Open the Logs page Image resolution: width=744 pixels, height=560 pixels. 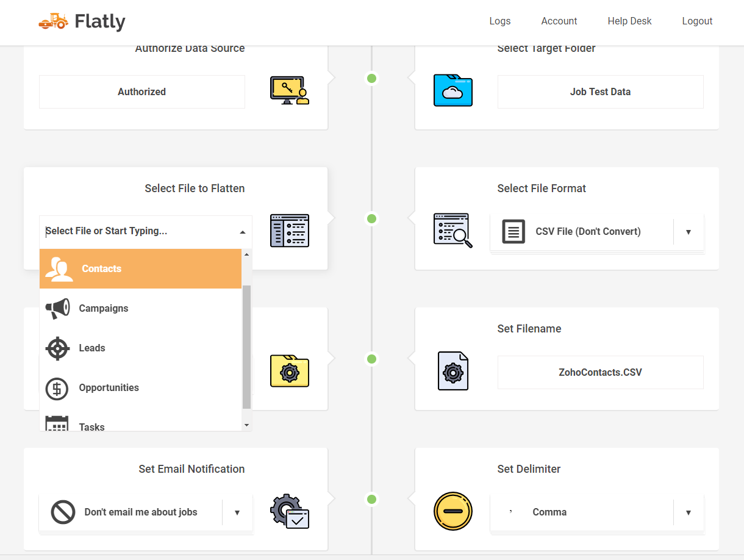click(499, 21)
